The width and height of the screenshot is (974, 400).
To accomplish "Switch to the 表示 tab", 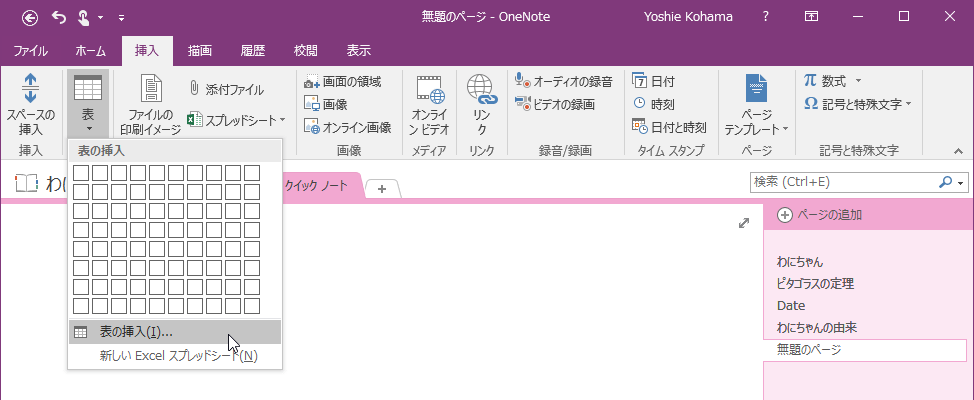I will tap(358, 51).
